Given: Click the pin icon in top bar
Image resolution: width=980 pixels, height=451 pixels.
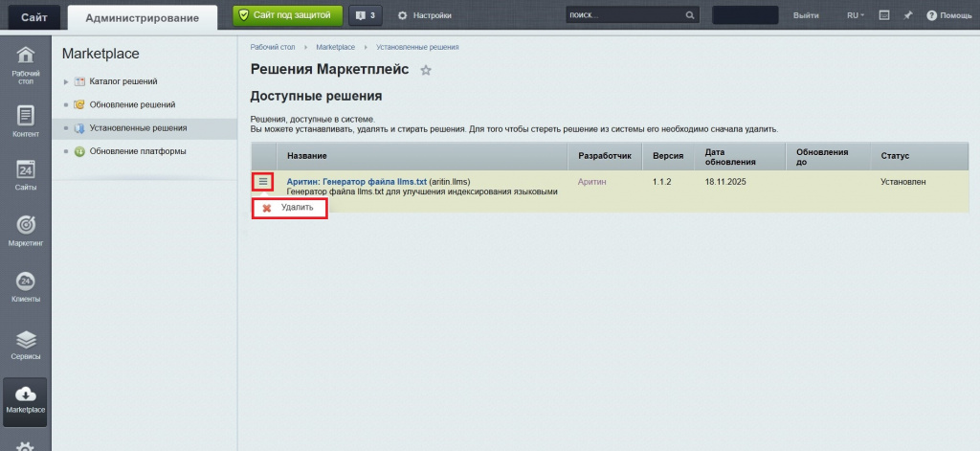Looking at the screenshot, I should pos(907,15).
